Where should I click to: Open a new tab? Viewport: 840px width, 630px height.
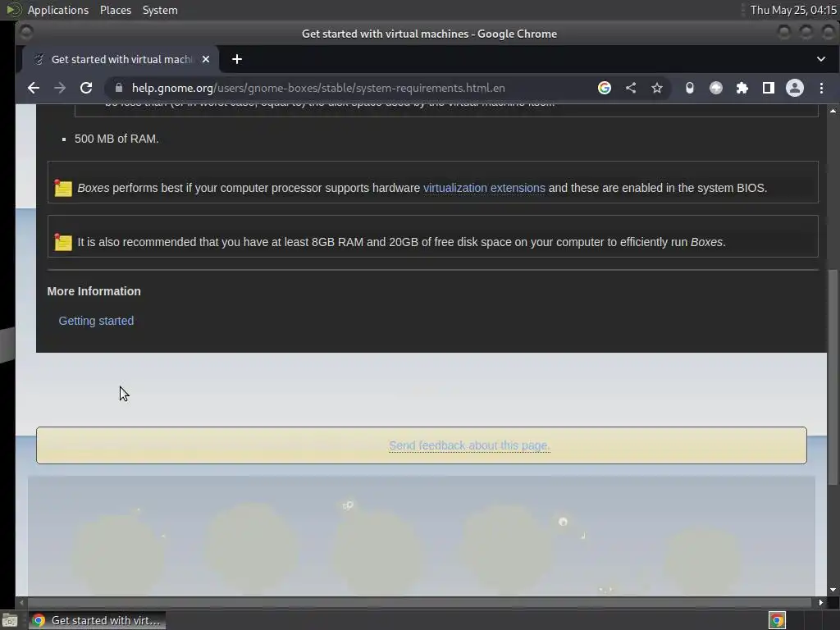[x=237, y=59]
